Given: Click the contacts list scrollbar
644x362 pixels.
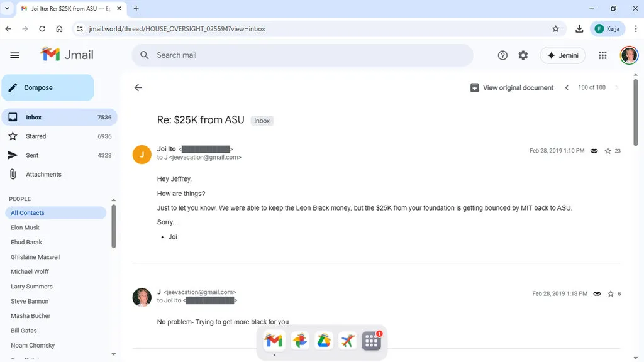Looking at the screenshot, I should [114, 226].
